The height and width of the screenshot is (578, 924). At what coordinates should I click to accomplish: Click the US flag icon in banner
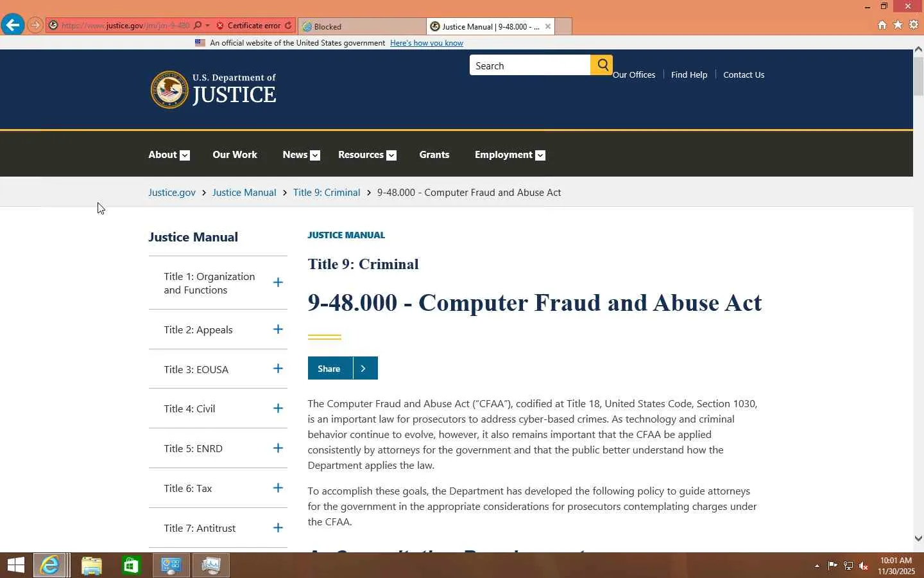[200, 43]
